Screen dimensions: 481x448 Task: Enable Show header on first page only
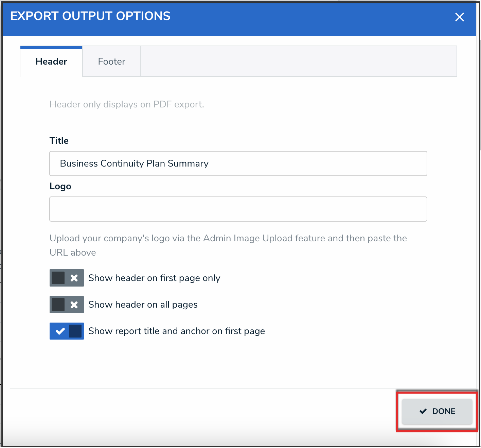coord(67,278)
